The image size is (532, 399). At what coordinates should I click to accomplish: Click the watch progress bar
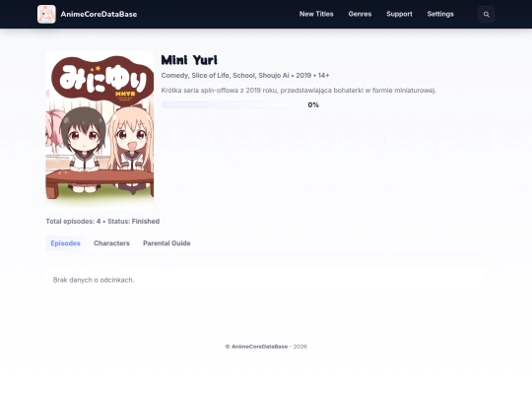228,104
